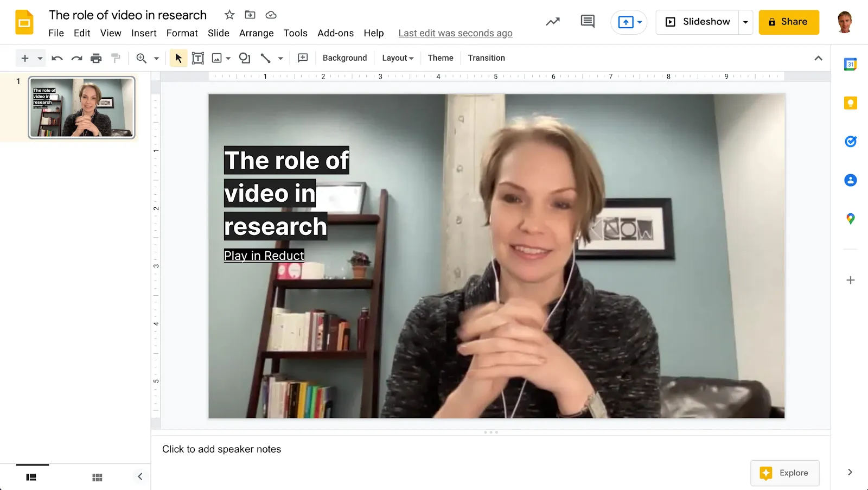Star the presentation
This screenshot has height=490, width=868.
[x=229, y=15]
